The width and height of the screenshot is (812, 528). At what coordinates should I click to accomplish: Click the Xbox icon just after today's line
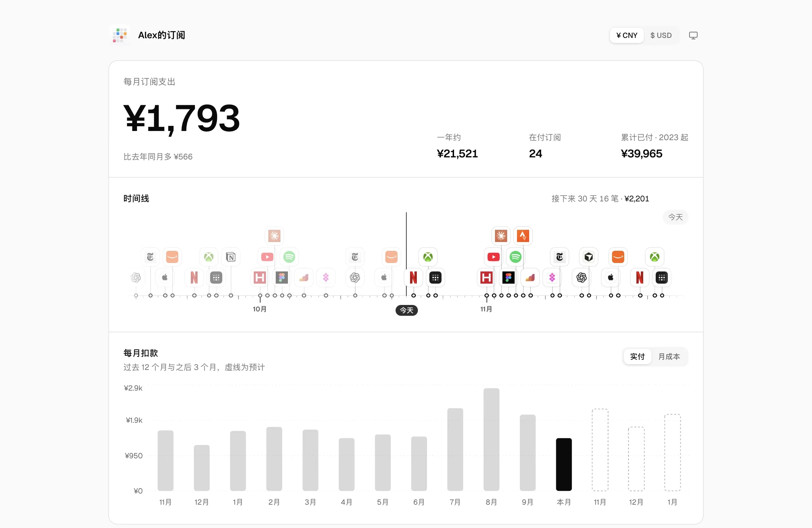click(428, 257)
